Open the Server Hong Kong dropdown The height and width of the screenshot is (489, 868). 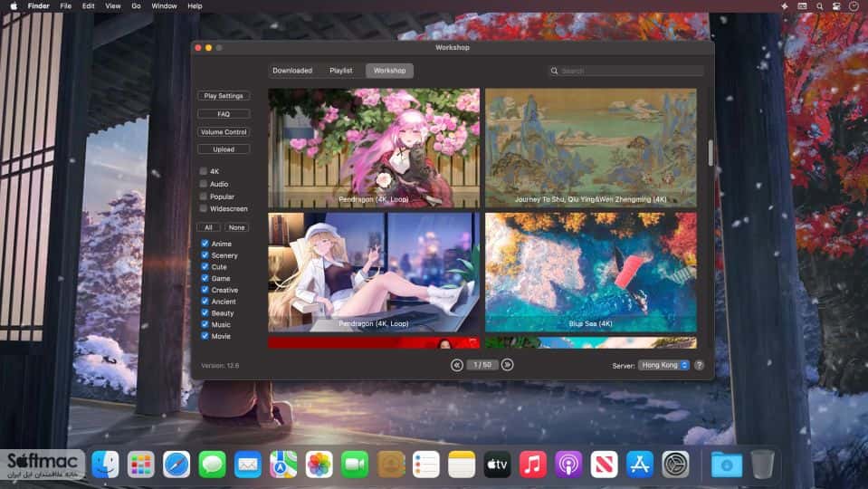[x=663, y=365]
